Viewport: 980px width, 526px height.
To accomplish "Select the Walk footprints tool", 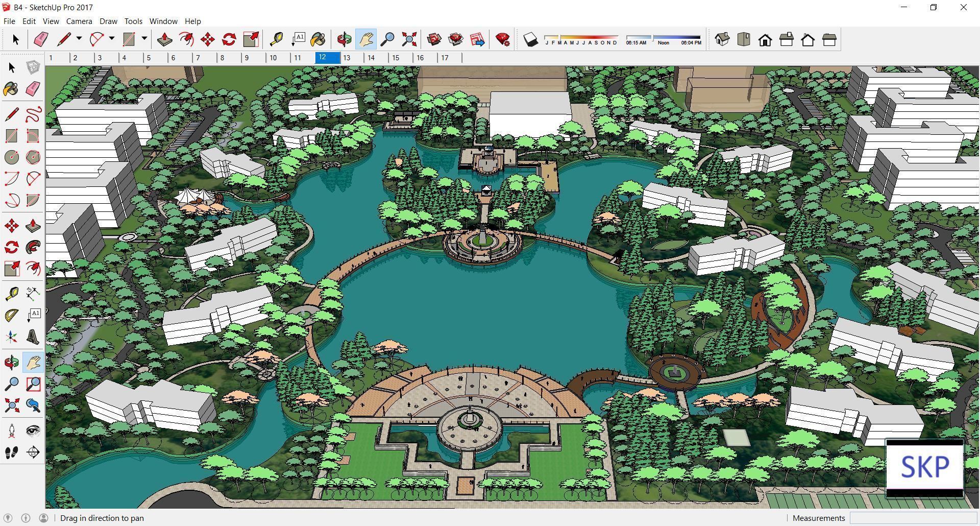I will click(x=12, y=452).
